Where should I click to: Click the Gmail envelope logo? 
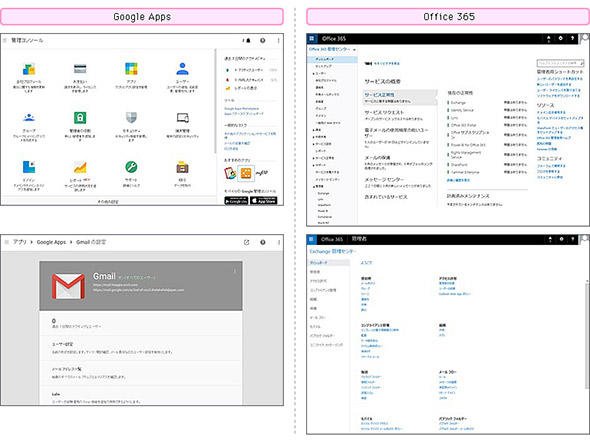tap(68, 286)
